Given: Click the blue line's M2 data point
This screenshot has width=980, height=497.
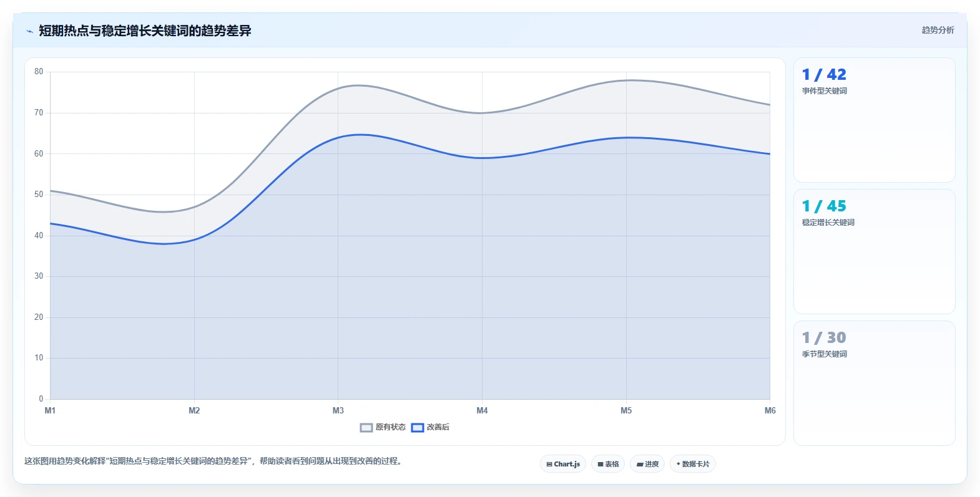Looking at the screenshot, I should coord(194,239).
